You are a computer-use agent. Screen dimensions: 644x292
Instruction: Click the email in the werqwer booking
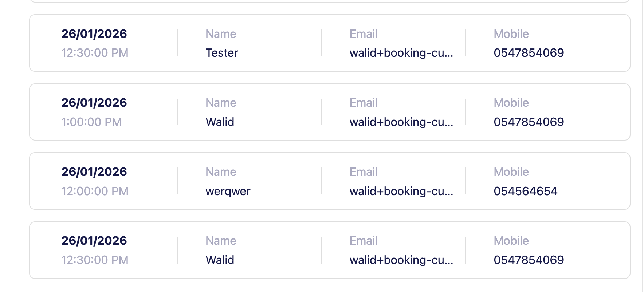(401, 191)
